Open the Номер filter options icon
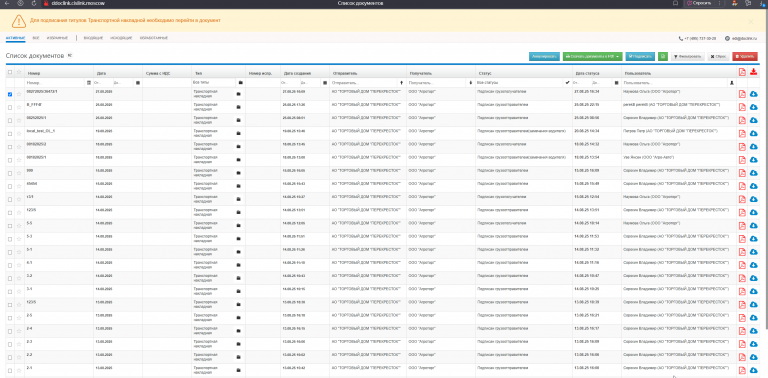 89,83
